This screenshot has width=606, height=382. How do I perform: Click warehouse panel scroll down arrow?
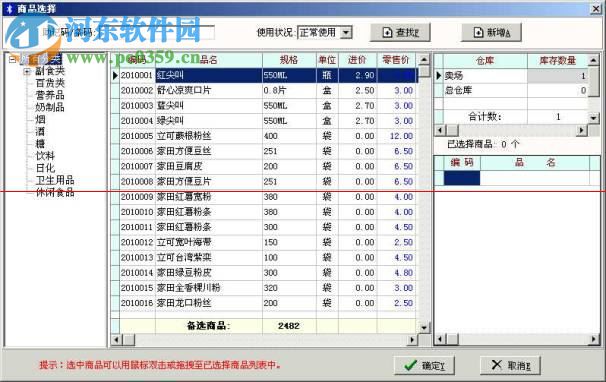point(594,117)
